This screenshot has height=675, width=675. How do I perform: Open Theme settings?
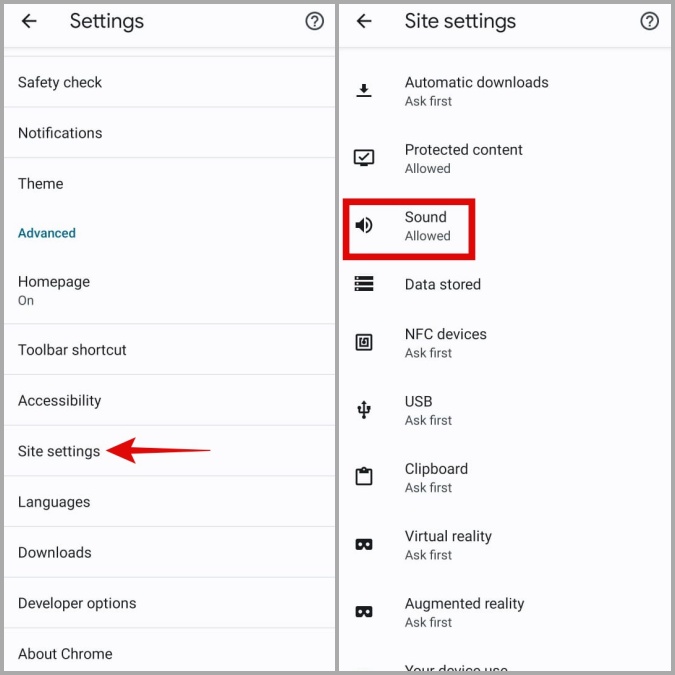pyautogui.click(x=169, y=183)
